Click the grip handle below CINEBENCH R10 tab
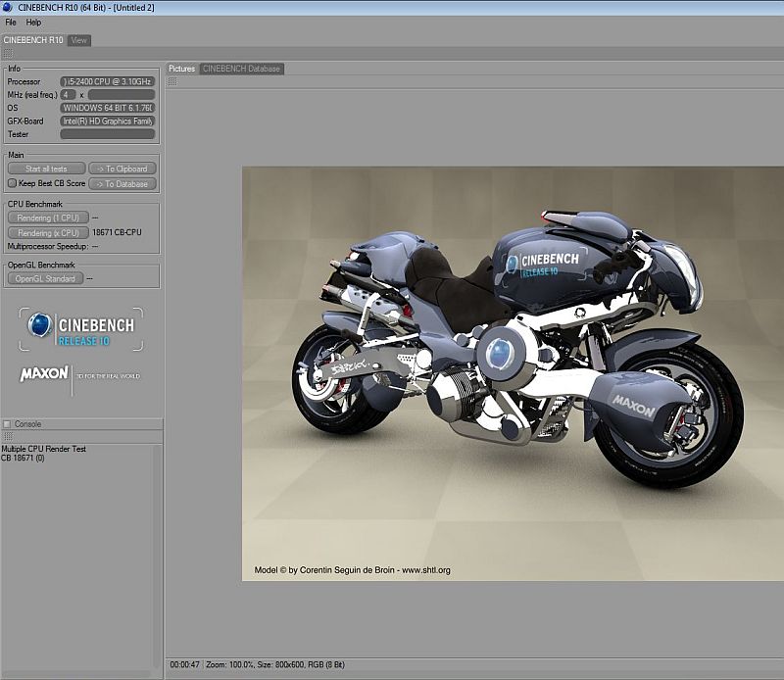 pyautogui.click(x=8, y=54)
